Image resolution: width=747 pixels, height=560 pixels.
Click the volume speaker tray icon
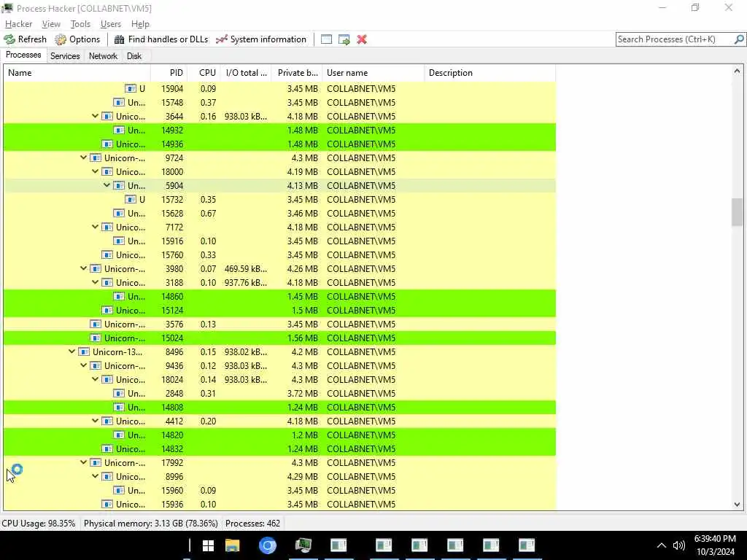(679, 545)
